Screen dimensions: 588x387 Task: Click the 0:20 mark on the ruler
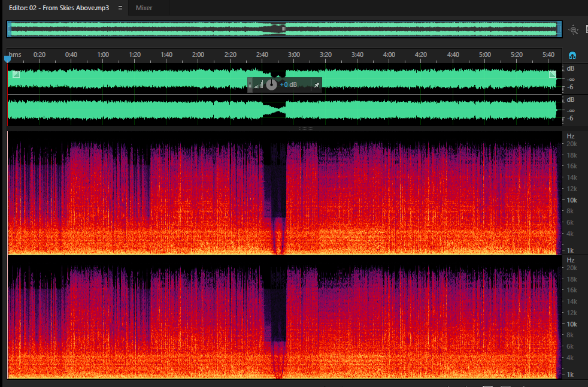click(x=39, y=55)
